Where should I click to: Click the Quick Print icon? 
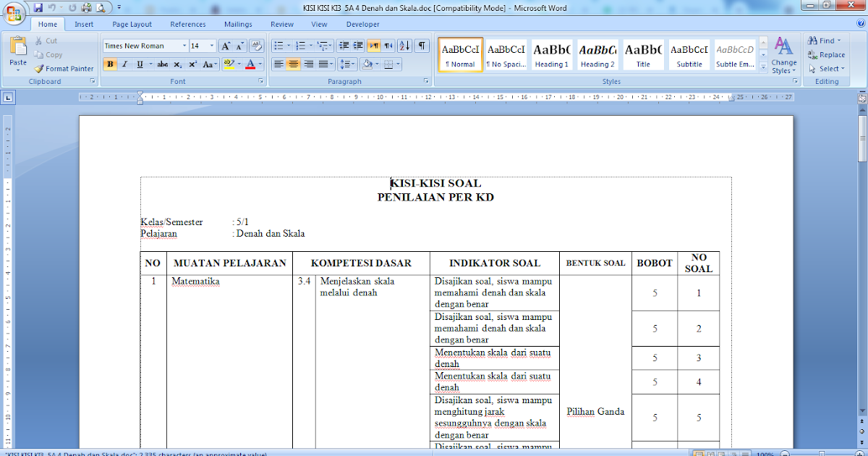[x=86, y=8]
